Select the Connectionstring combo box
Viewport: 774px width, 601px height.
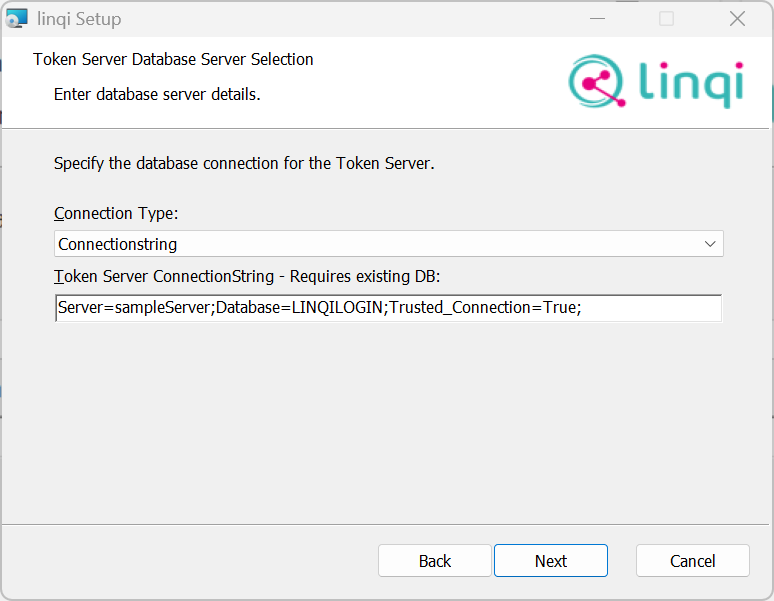pos(388,244)
